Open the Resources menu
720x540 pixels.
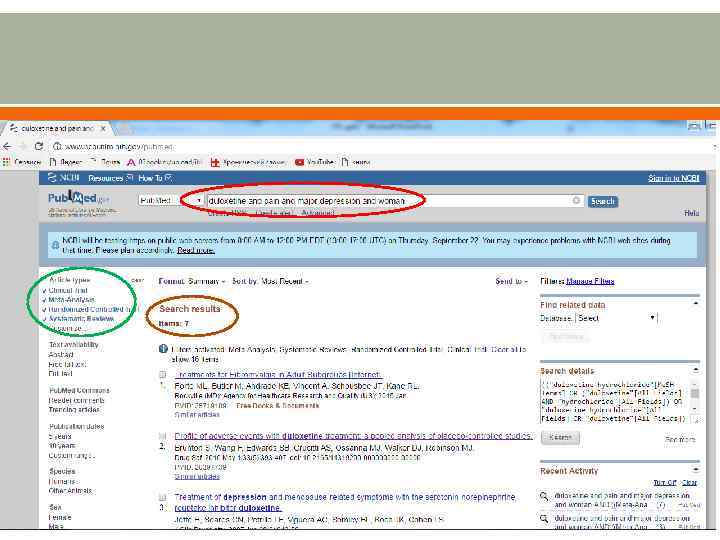[110, 178]
